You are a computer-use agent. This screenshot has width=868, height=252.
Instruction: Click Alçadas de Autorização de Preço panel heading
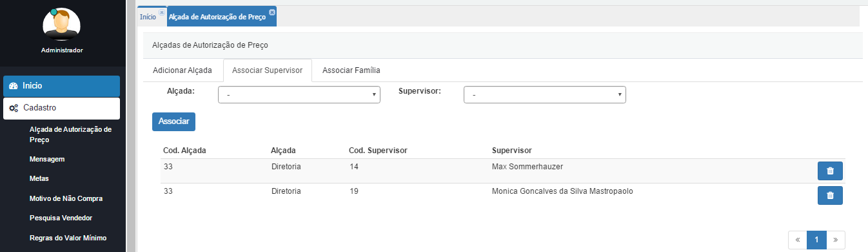click(210, 45)
